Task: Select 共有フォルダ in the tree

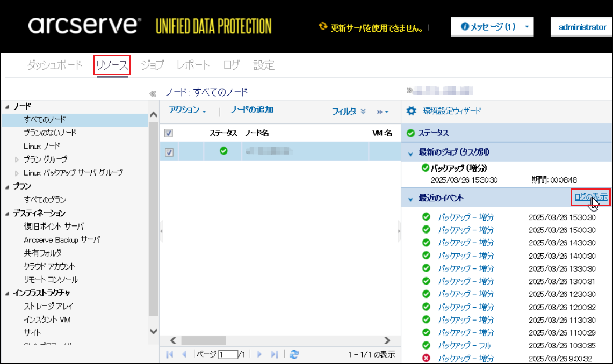Action: 42,253
